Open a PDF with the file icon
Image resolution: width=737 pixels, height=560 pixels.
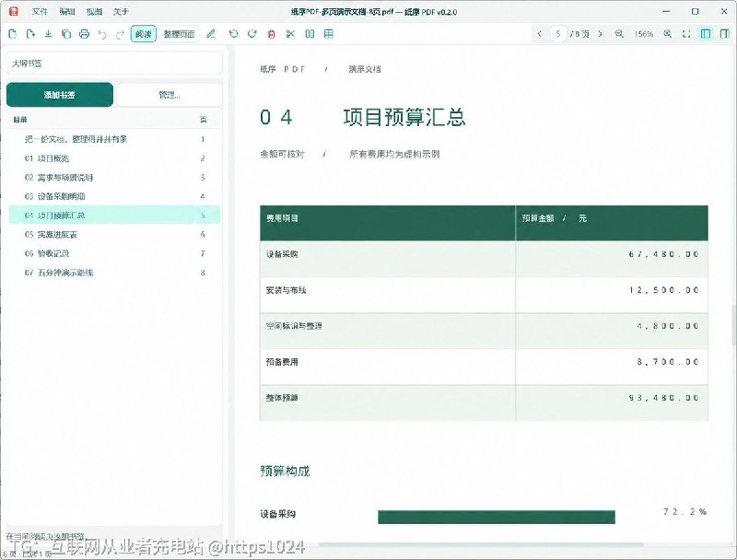click(13, 34)
